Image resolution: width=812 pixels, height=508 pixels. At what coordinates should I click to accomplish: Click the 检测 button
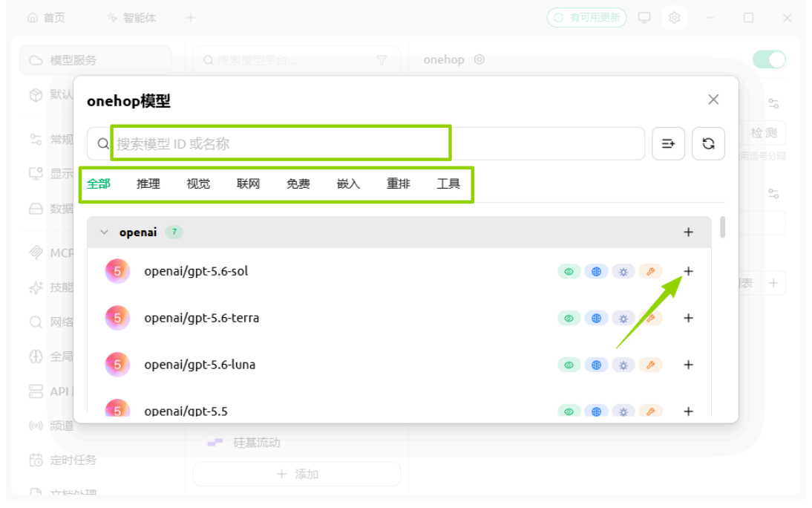point(764,133)
